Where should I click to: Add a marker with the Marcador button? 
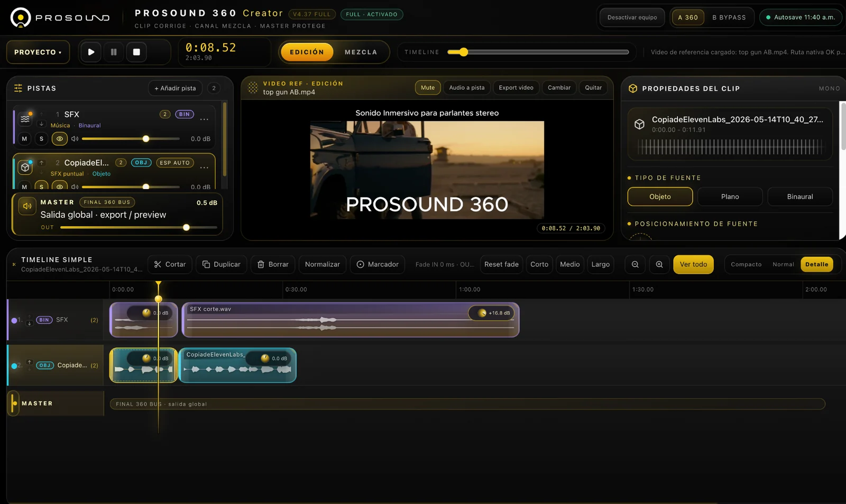(x=378, y=264)
